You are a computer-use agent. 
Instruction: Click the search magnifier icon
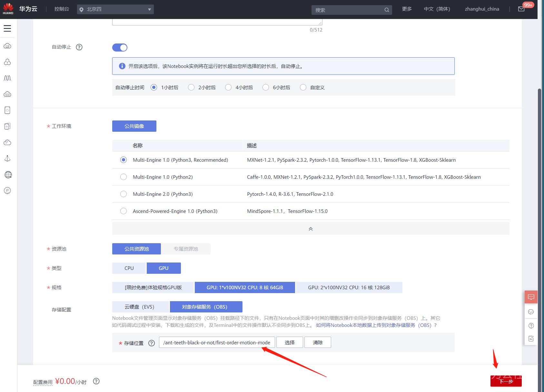pos(387,10)
